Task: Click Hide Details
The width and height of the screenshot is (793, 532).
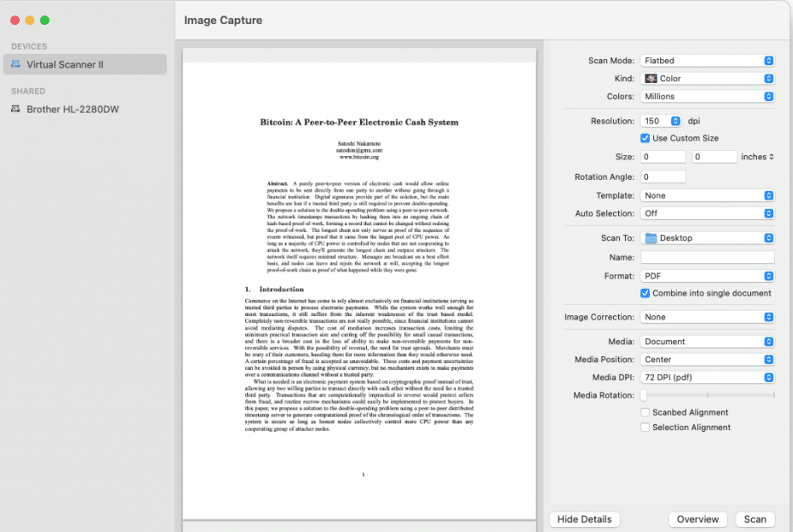Action: 584,519
